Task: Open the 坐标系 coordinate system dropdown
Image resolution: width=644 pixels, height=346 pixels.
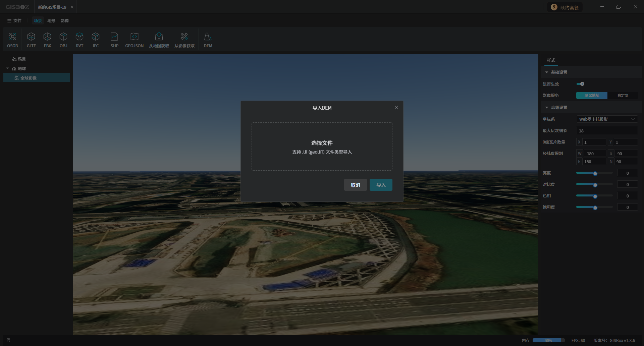Action: coord(607,119)
